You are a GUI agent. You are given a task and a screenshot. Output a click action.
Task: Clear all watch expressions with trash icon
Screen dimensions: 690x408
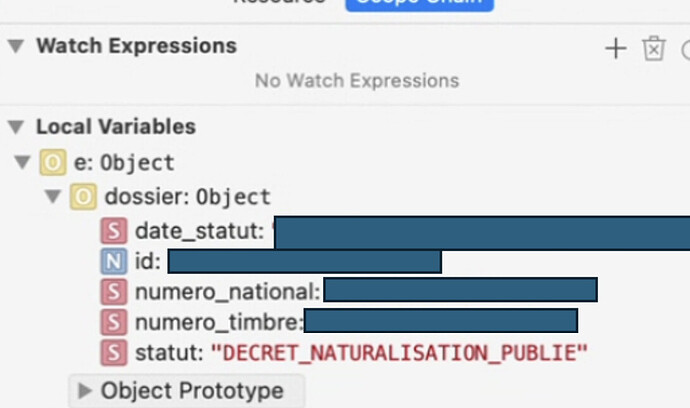pyautogui.click(x=653, y=48)
